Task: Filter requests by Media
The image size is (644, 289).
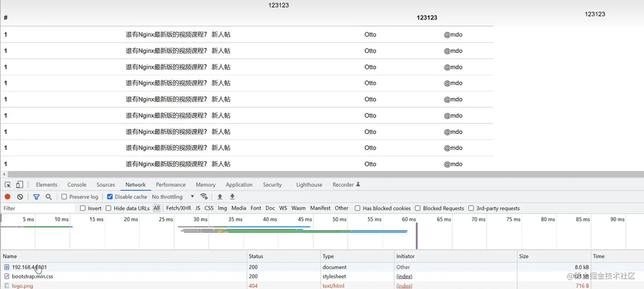Action: coord(239,208)
